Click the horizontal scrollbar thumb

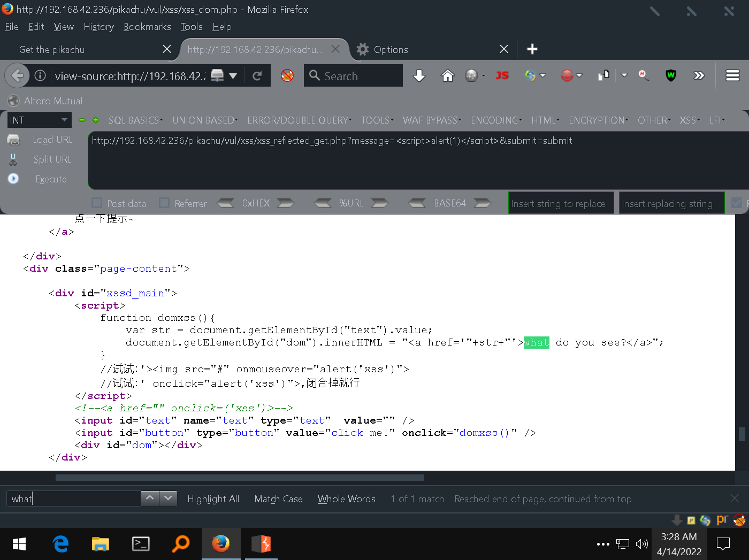pyautogui.click(x=240, y=477)
